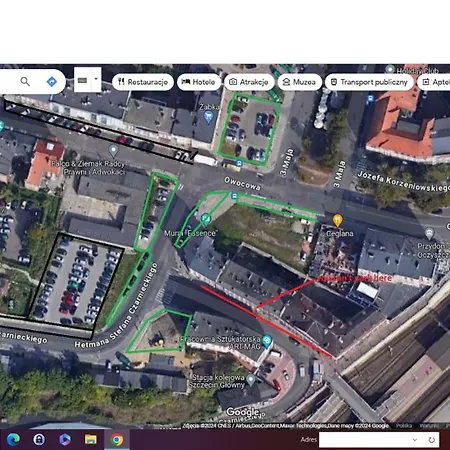Open File Explorer from the taskbar
This screenshot has width=450, height=450.
pos(90,440)
